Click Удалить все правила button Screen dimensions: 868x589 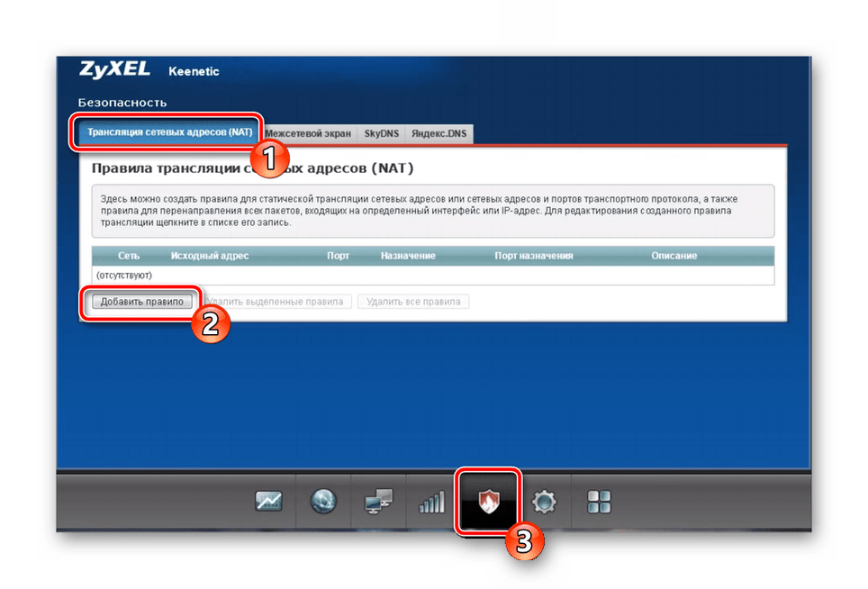click(x=413, y=302)
